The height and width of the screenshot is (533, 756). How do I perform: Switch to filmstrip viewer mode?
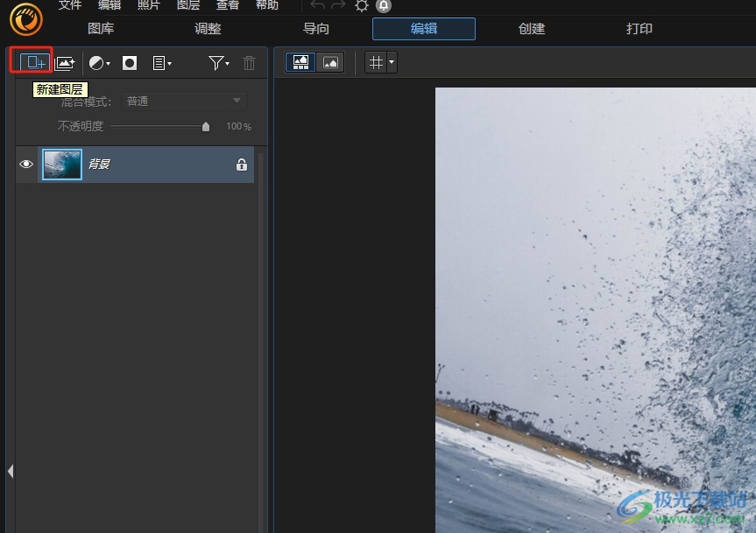point(300,63)
